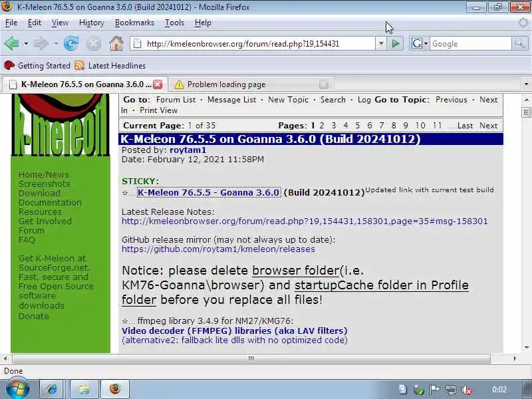This screenshot has height=399, width=532.
Task: Close the Problem loading page tab
Action: tap(325, 84)
